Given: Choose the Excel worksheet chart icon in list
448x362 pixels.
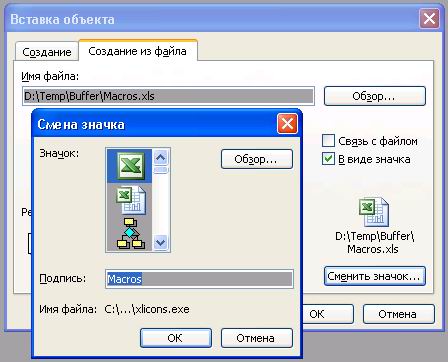Looking at the screenshot, I should pos(131,200).
